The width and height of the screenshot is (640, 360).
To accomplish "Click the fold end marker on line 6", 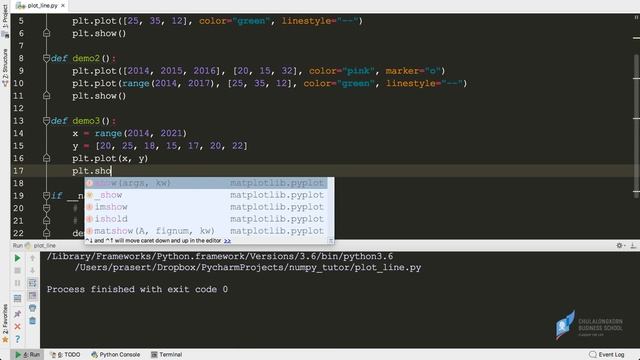I will click(47, 33).
